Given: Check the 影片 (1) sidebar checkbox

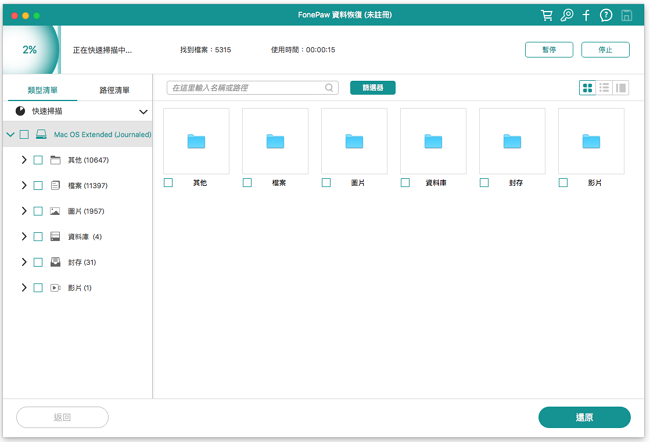Looking at the screenshot, I should coord(38,288).
